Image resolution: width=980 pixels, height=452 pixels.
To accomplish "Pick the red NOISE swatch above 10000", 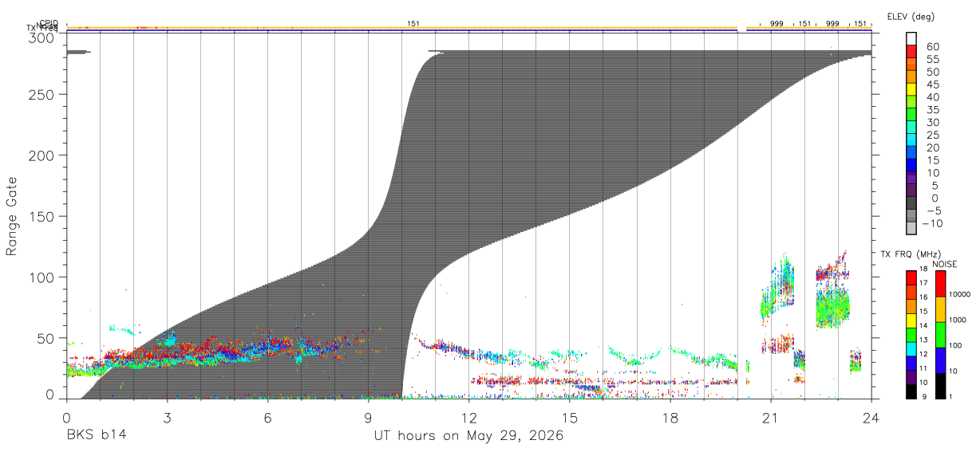I will (x=941, y=284).
